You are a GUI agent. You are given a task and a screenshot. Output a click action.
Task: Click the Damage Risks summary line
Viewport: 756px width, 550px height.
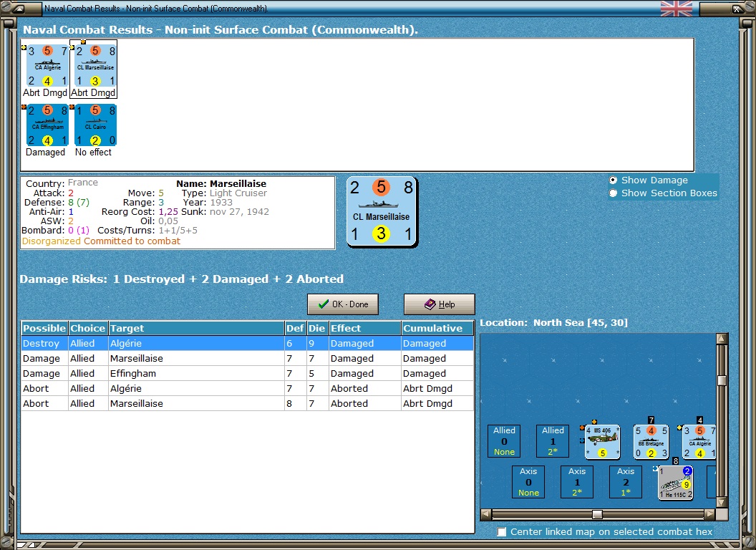click(182, 279)
